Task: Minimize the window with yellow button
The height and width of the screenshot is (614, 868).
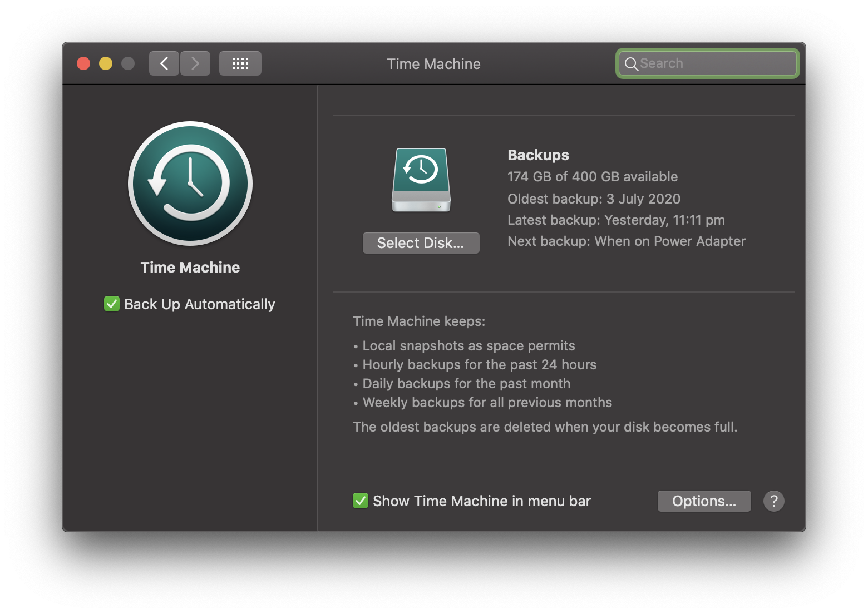Action: tap(106, 63)
